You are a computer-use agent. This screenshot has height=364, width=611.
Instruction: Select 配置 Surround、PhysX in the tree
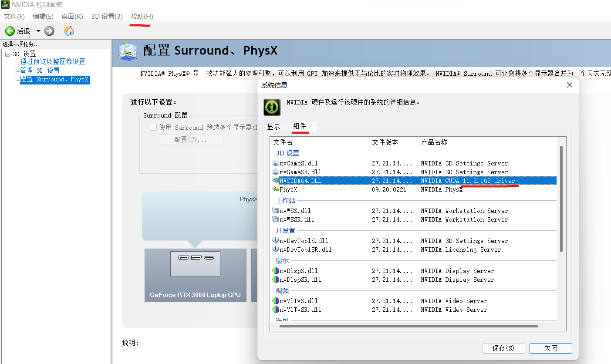pos(55,80)
